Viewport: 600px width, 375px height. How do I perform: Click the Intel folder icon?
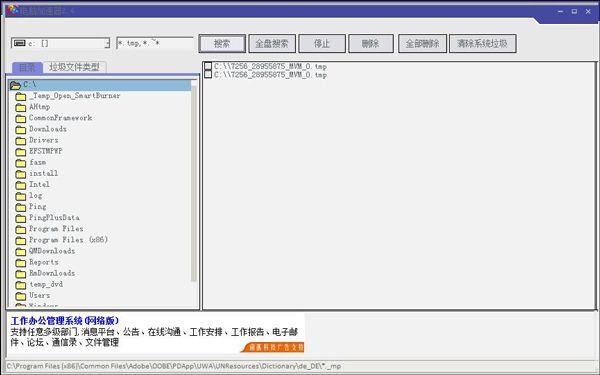[x=21, y=185]
